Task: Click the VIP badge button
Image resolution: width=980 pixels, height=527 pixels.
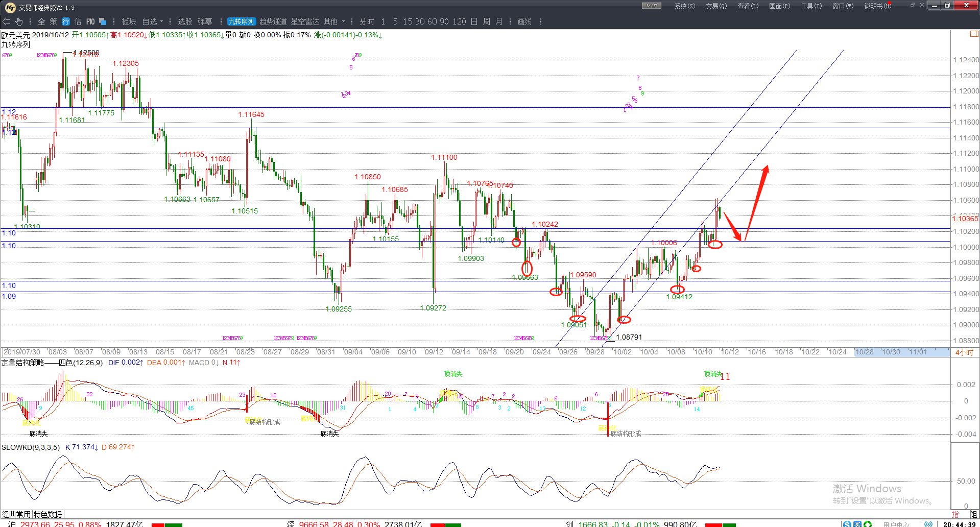Action: (x=651, y=6)
